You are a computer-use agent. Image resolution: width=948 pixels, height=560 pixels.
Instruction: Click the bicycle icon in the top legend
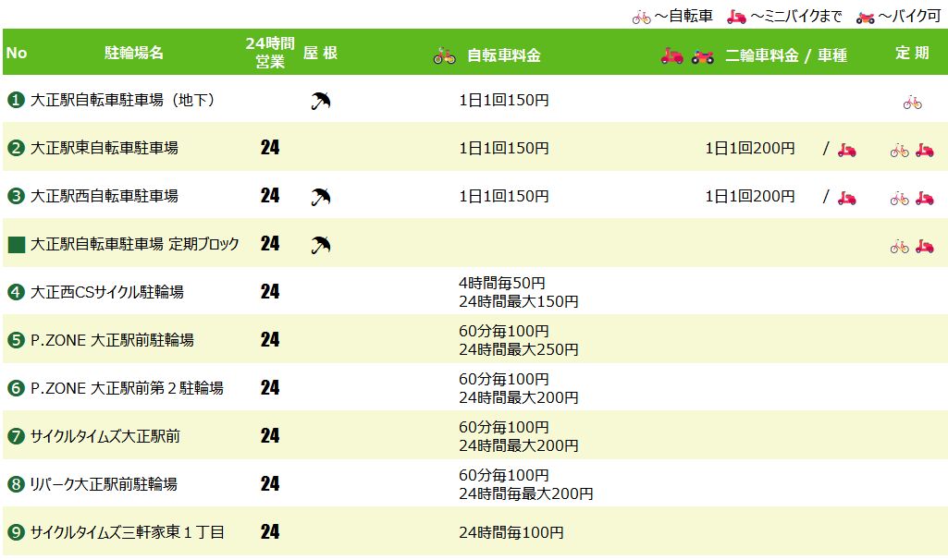pyautogui.click(x=641, y=17)
